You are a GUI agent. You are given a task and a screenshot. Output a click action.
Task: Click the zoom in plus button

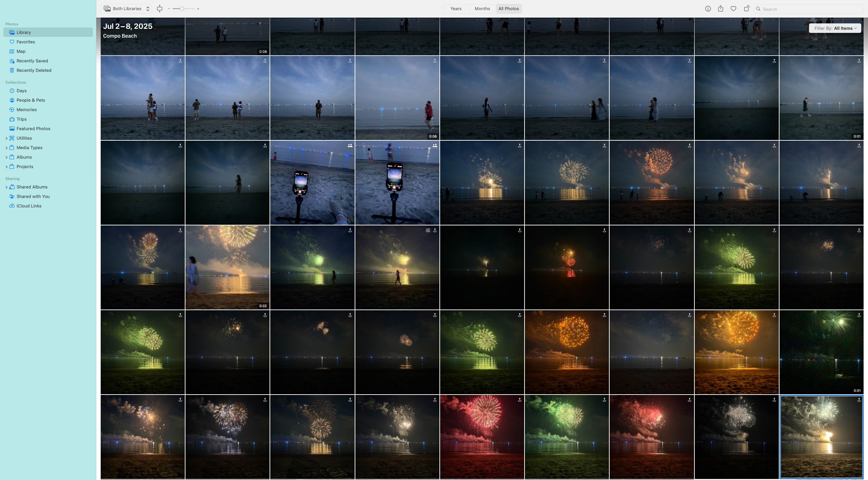(x=198, y=9)
